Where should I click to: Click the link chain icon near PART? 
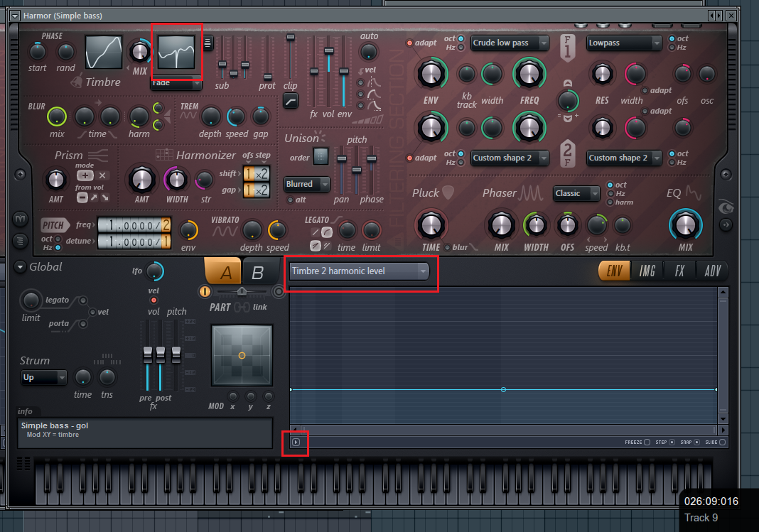pos(242,307)
